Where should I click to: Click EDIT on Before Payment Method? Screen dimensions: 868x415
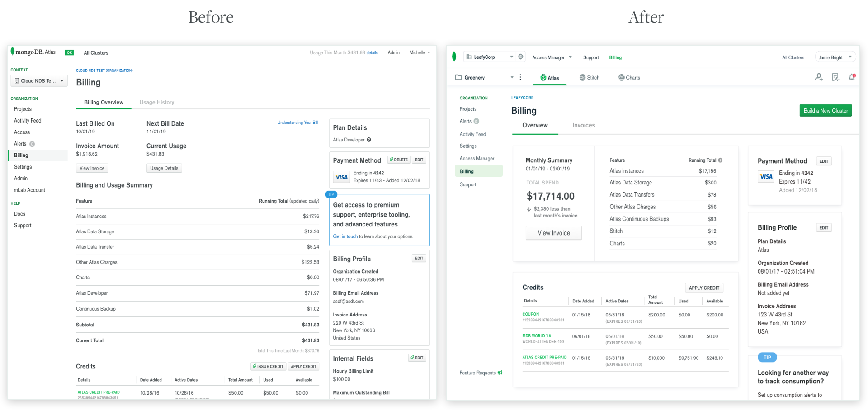pyautogui.click(x=419, y=160)
